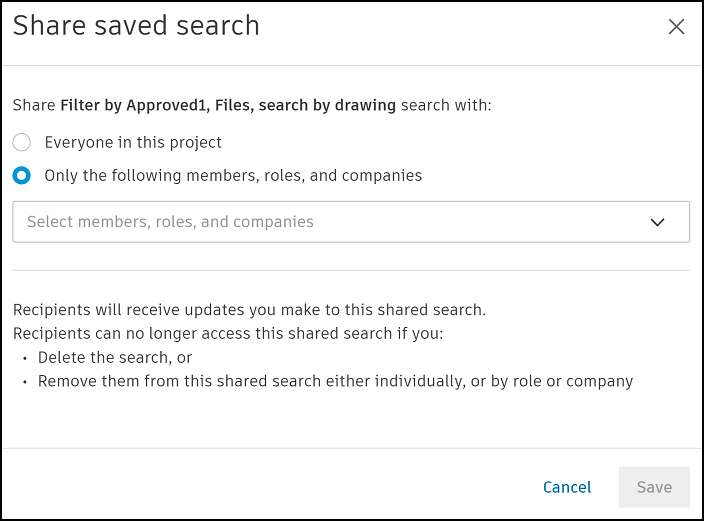Screen dimensions: 704x521
Task: Click the "Delete the search, or" bullet text
Action: click(x=115, y=357)
